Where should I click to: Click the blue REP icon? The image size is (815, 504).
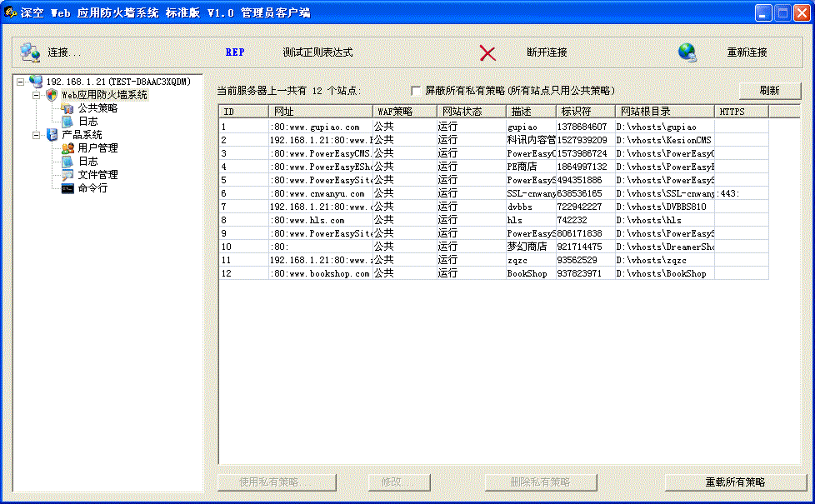[235, 52]
